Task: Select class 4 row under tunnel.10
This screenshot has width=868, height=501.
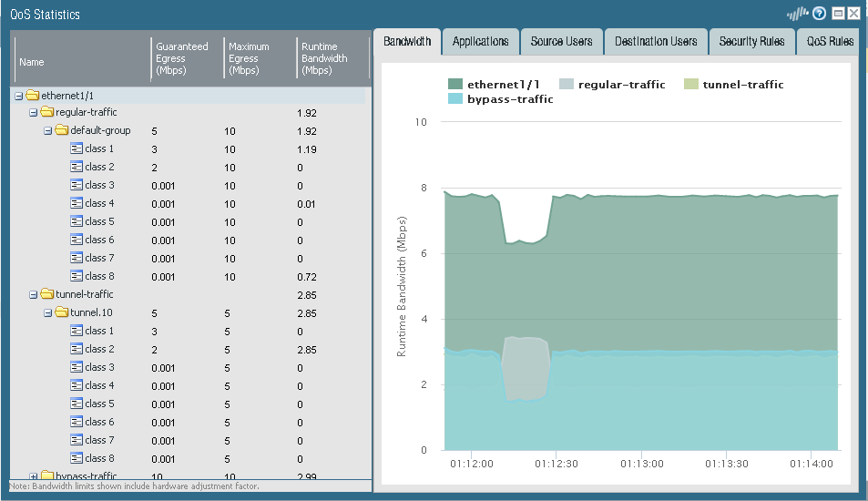Action: pyautogui.click(x=99, y=385)
